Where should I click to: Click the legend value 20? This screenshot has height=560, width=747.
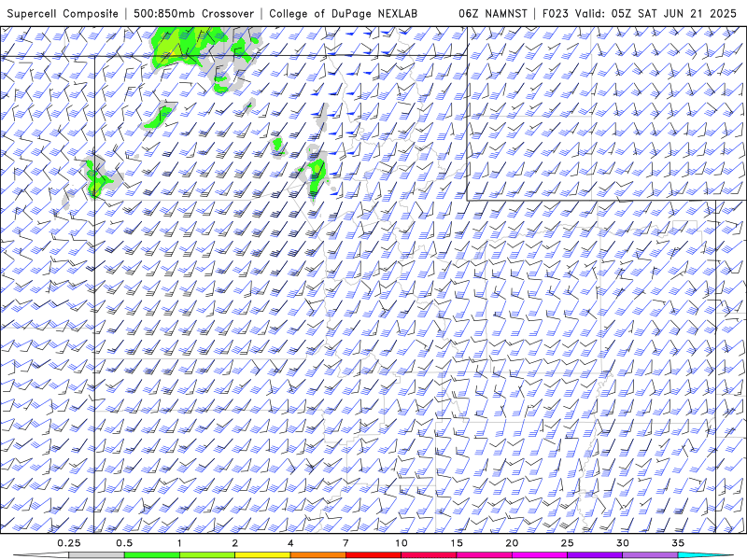tap(512, 543)
